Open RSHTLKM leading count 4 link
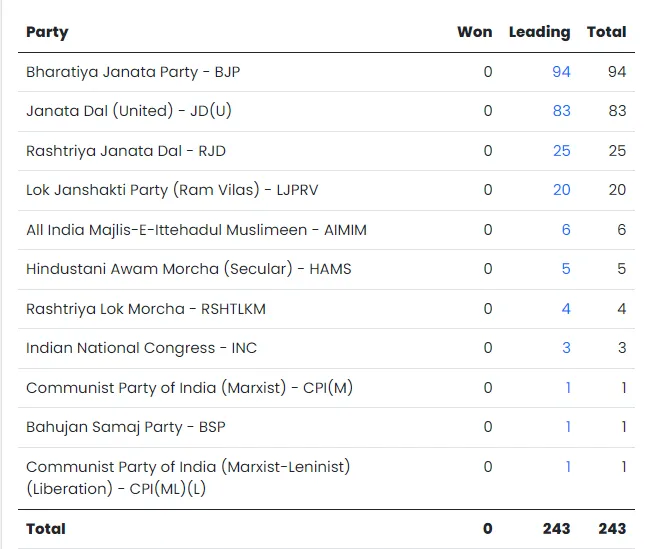Viewport: 651px width, 549px height. 566,309
